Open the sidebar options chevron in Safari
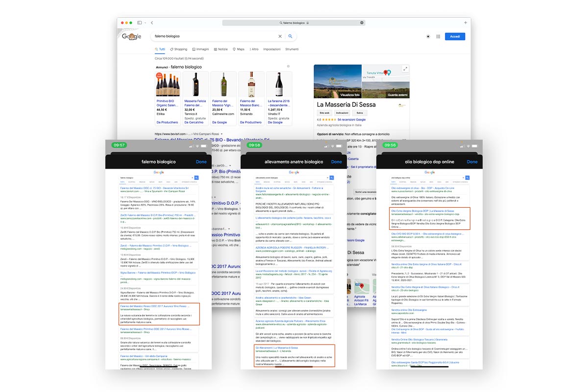Image resolution: width=588 pixels, height=392 pixels. (145, 23)
